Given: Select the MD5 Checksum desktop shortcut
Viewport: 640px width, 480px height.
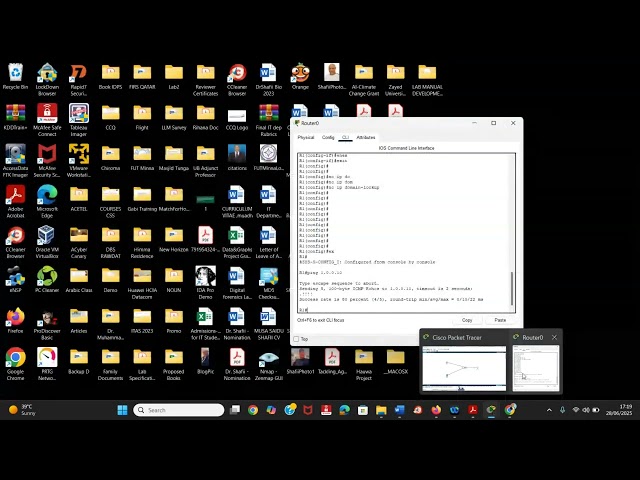Looking at the screenshot, I should (269, 283).
